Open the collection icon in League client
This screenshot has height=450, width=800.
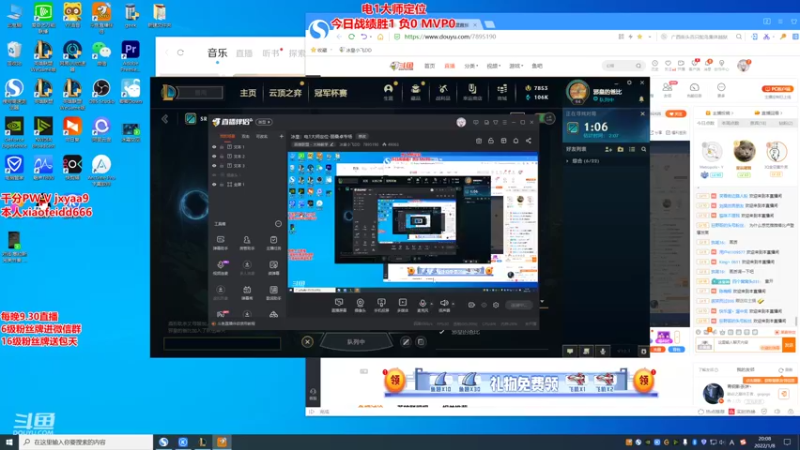415,91
